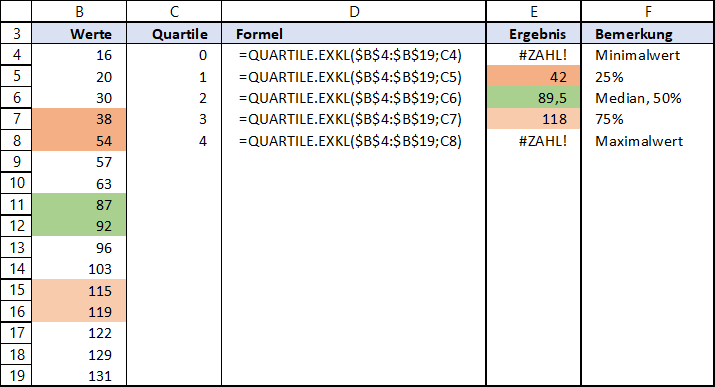
Task: Click the Maximalwert remark cell
Action: click(x=648, y=141)
